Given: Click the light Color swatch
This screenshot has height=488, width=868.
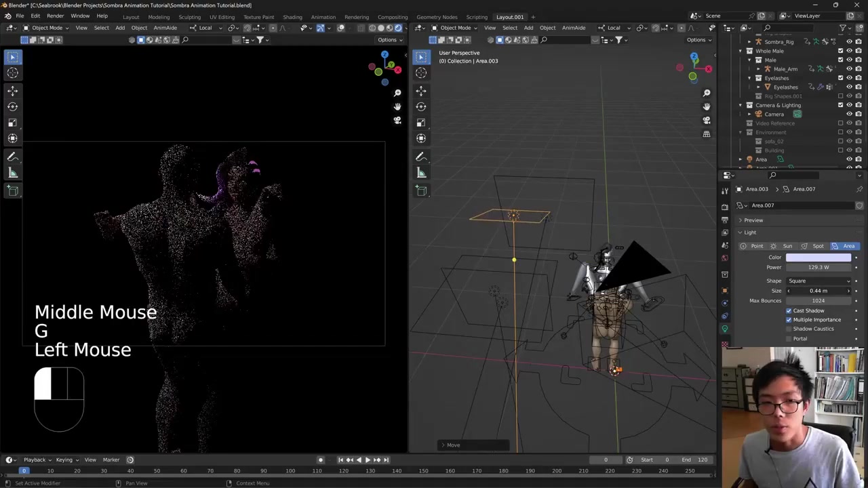Looking at the screenshot, I should coord(818,258).
